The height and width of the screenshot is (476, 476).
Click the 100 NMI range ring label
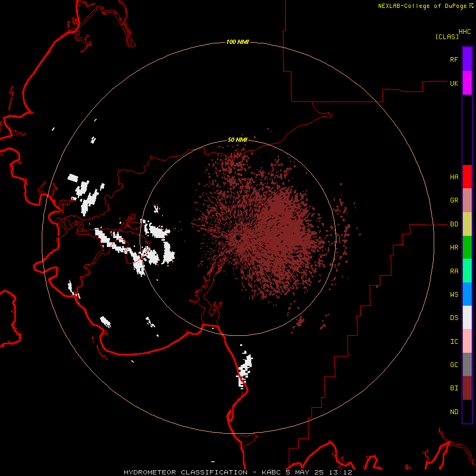(237, 42)
